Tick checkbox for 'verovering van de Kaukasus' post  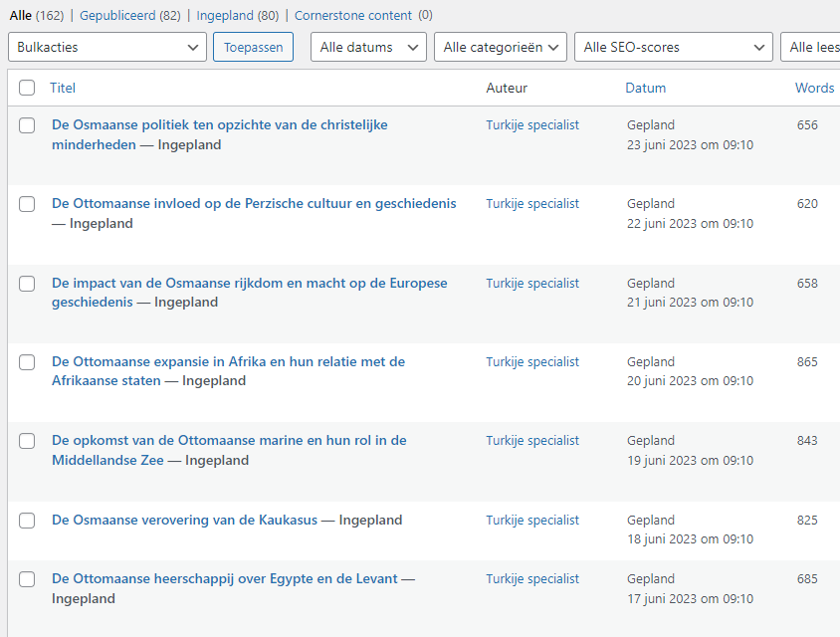pyautogui.click(x=27, y=521)
